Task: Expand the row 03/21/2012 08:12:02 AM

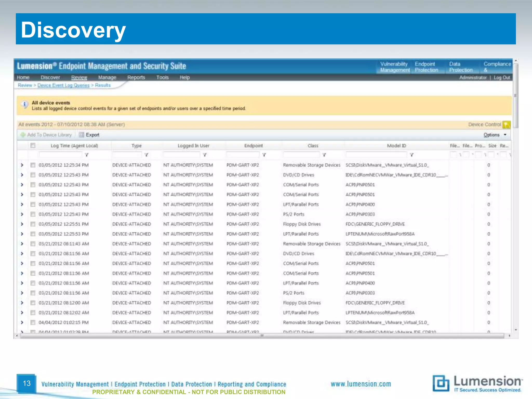Action: click(x=22, y=312)
